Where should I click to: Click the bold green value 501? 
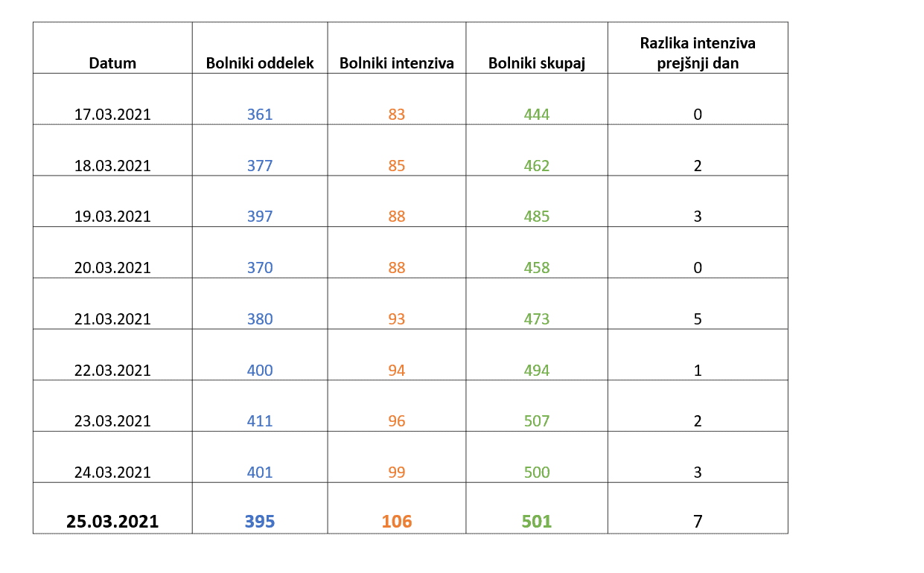tap(537, 522)
